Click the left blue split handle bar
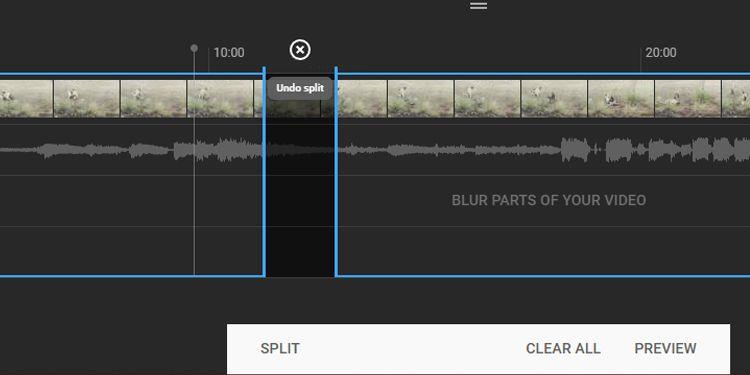The width and height of the screenshot is (750, 375). coord(264,171)
